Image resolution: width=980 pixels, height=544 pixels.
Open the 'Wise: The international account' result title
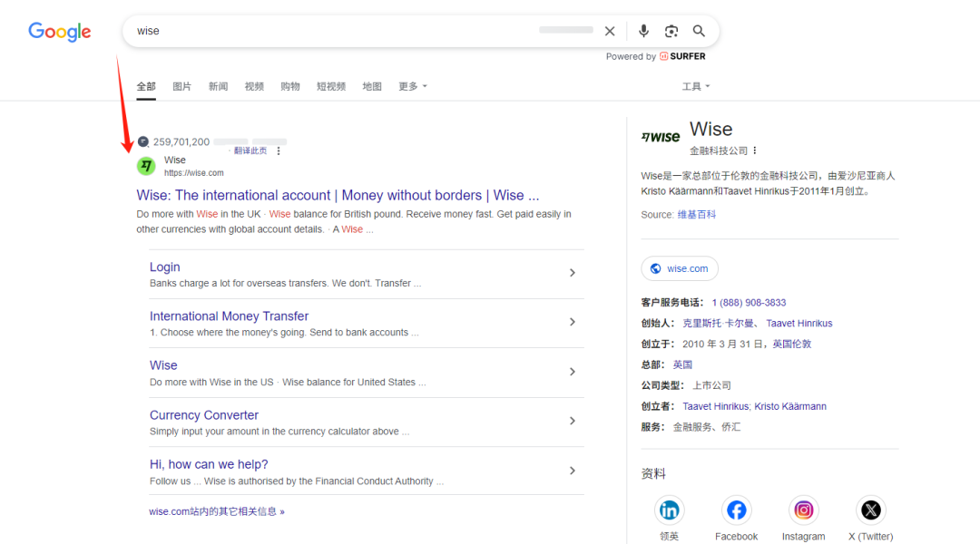tap(338, 196)
